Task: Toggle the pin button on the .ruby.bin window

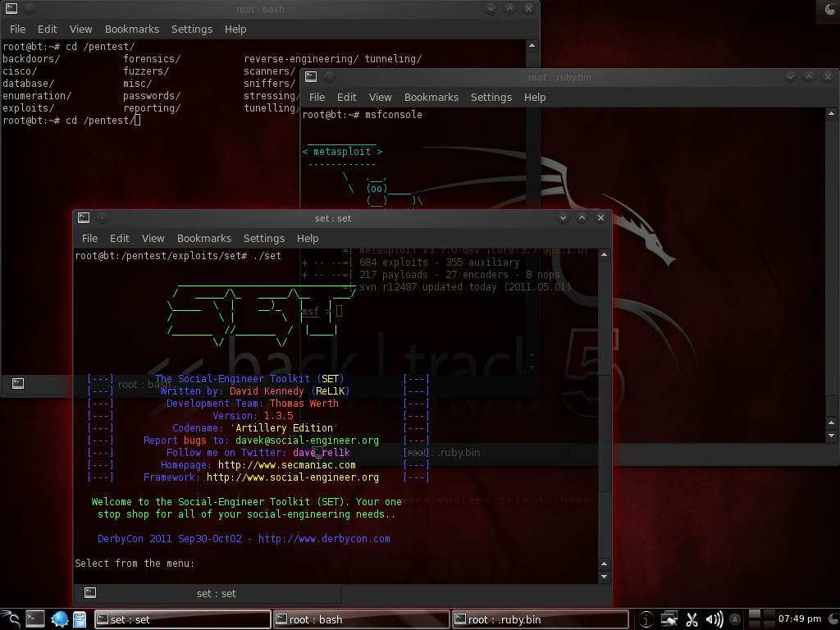Action: point(330,77)
